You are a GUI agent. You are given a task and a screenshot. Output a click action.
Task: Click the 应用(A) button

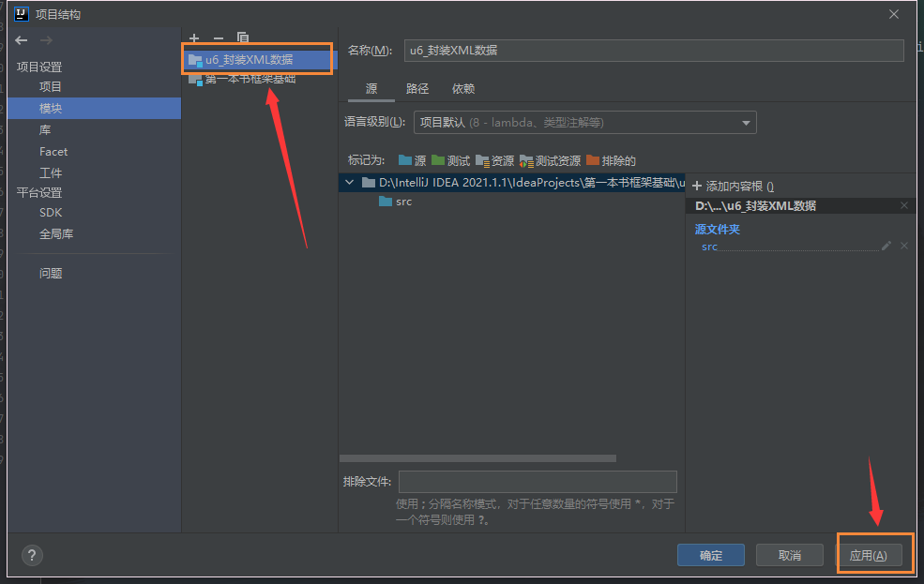point(868,555)
